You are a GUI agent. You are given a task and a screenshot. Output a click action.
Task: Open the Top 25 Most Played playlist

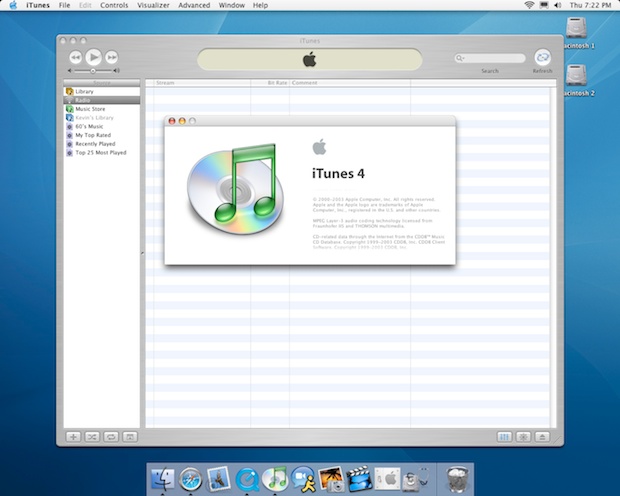pos(102,152)
